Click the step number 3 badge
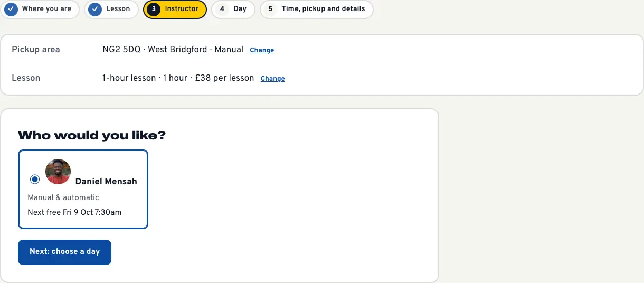 pyautogui.click(x=154, y=9)
